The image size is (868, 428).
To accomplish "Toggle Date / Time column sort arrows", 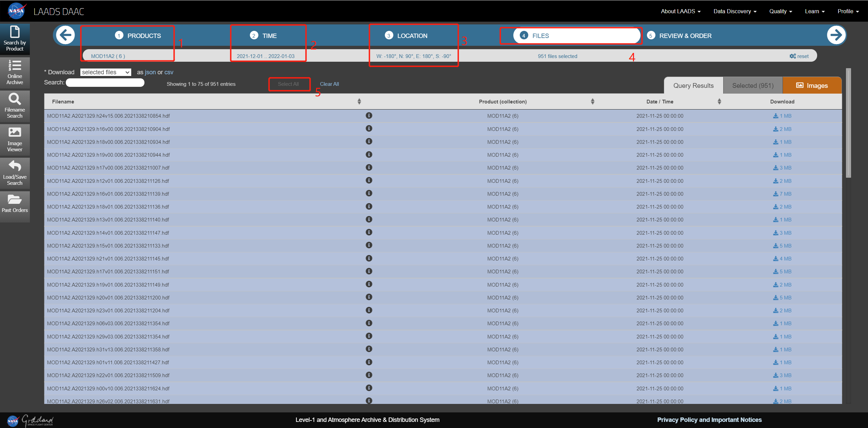I will point(719,101).
